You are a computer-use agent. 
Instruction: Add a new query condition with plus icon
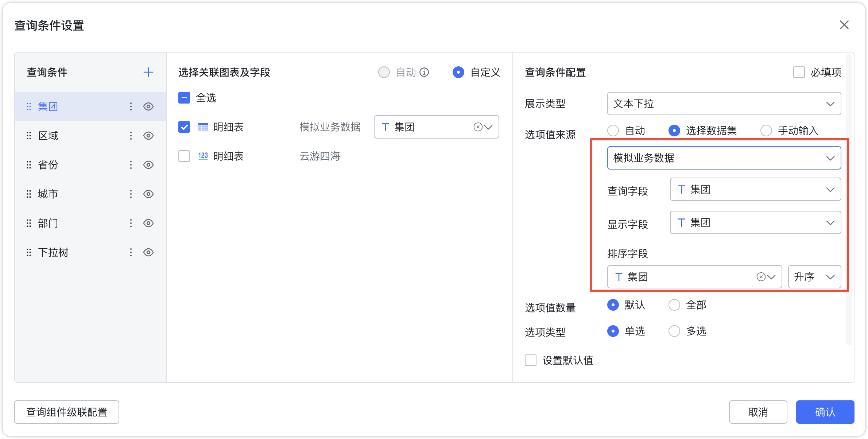(x=148, y=72)
